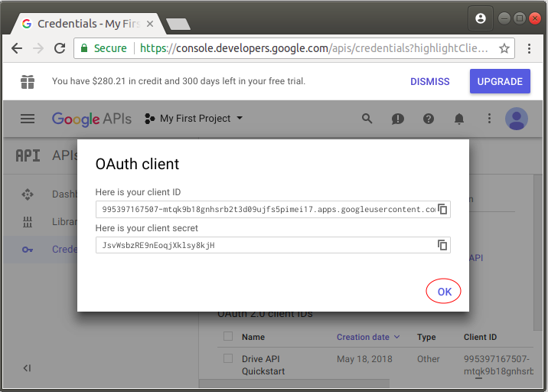
Task: Click the 'Other' type cell
Action: [x=428, y=359]
